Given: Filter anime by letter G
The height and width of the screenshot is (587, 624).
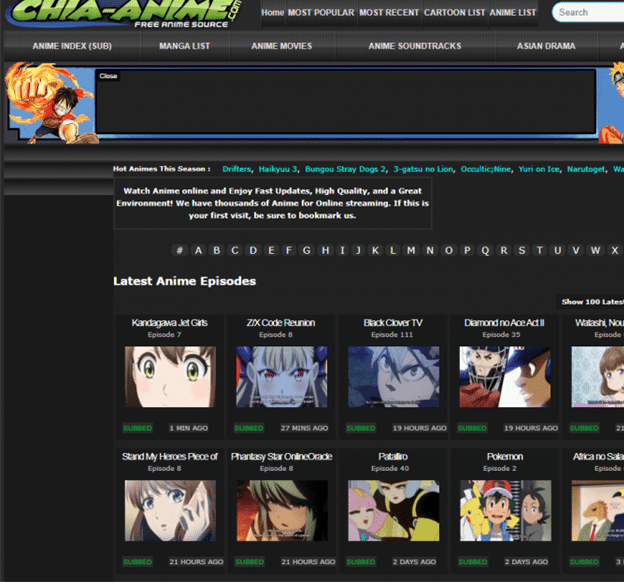Looking at the screenshot, I should (x=307, y=250).
